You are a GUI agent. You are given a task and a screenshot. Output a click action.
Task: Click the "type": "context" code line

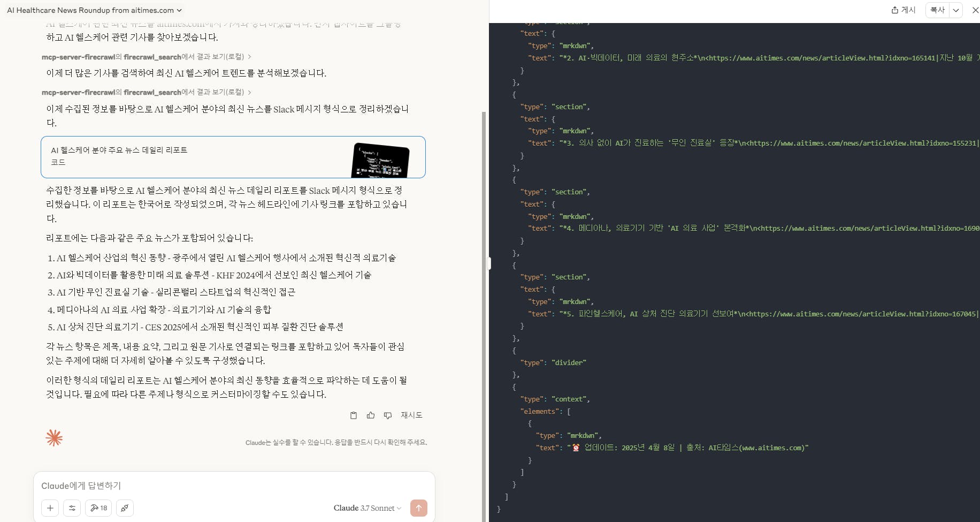click(x=555, y=399)
